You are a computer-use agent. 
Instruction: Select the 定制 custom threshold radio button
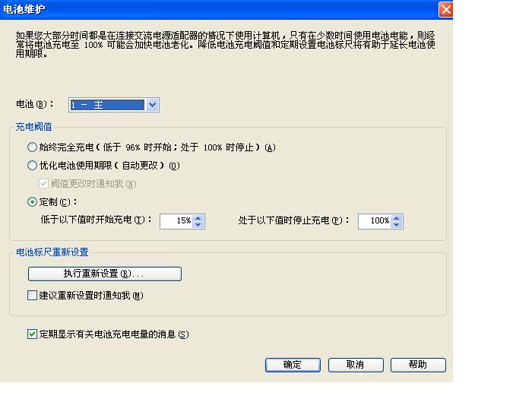coord(32,201)
